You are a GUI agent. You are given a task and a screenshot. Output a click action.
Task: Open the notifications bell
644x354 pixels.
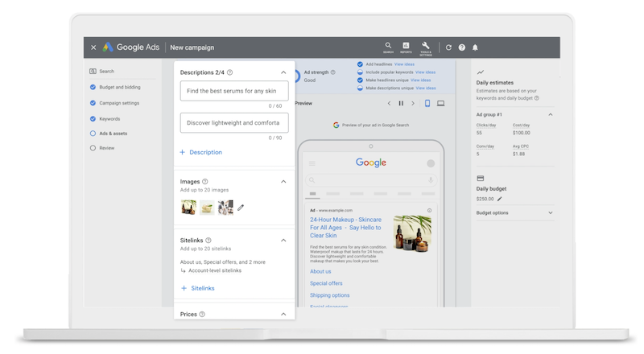[475, 47]
